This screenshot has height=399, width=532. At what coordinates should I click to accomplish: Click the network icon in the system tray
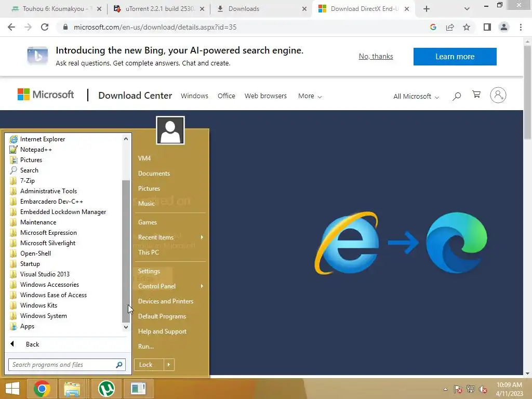tap(471, 389)
